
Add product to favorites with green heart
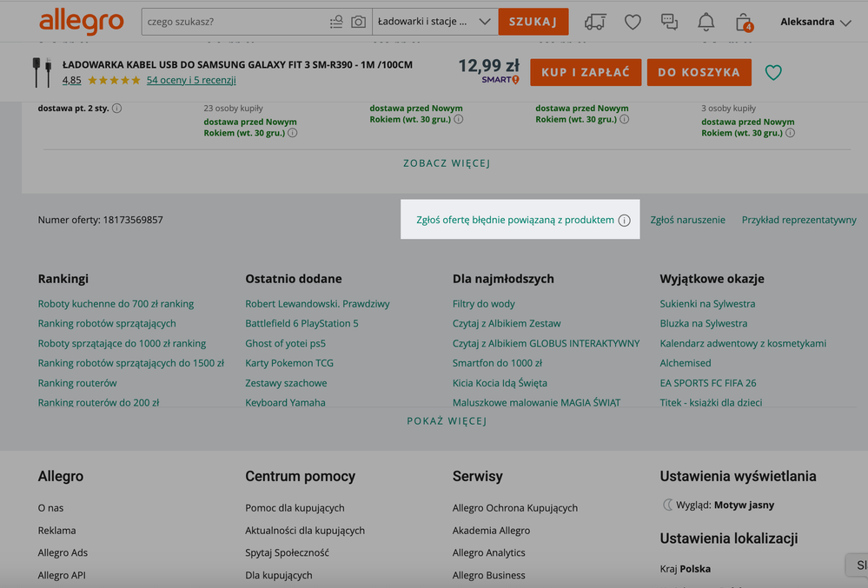pyautogui.click(x=773, y=73)
